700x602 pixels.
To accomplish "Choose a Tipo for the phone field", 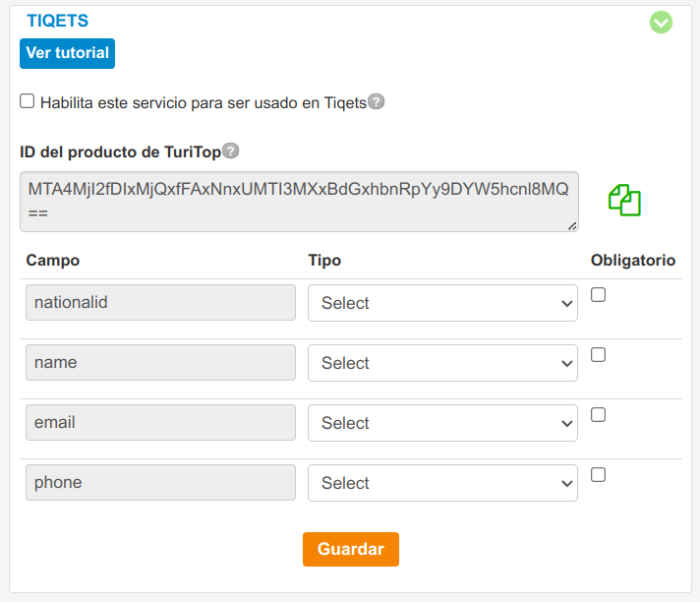I will tap(442, 484).
